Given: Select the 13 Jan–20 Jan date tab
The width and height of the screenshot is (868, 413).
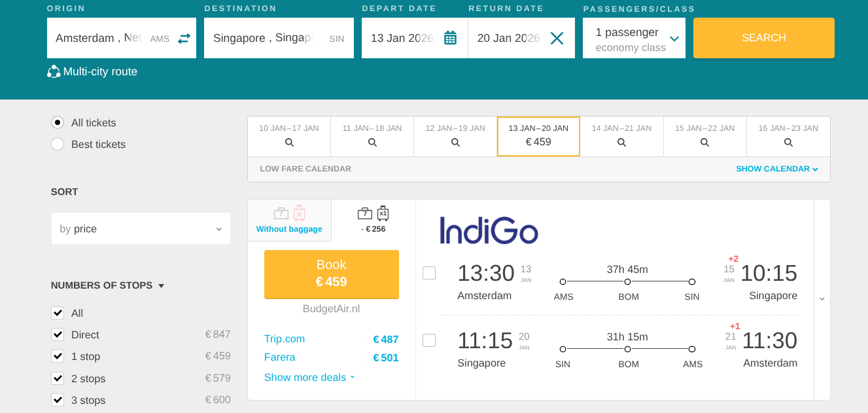Looking at the screenshot, I should [538, 136].
